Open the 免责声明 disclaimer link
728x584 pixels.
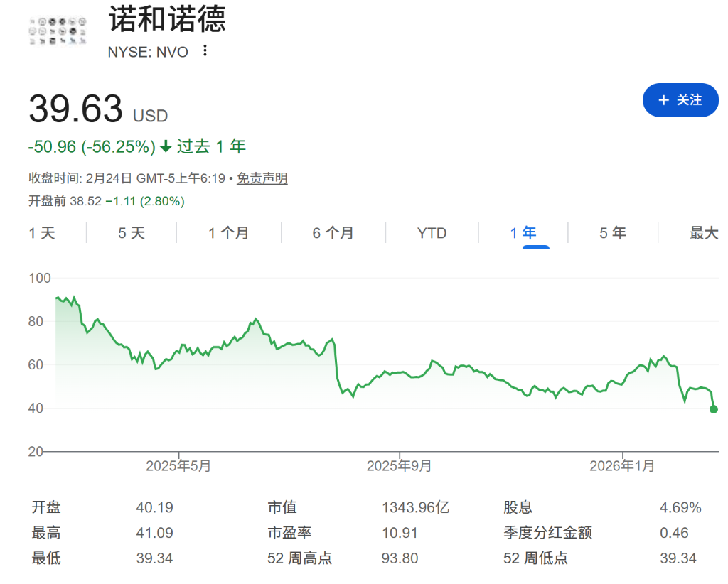(x=263, y=178)
